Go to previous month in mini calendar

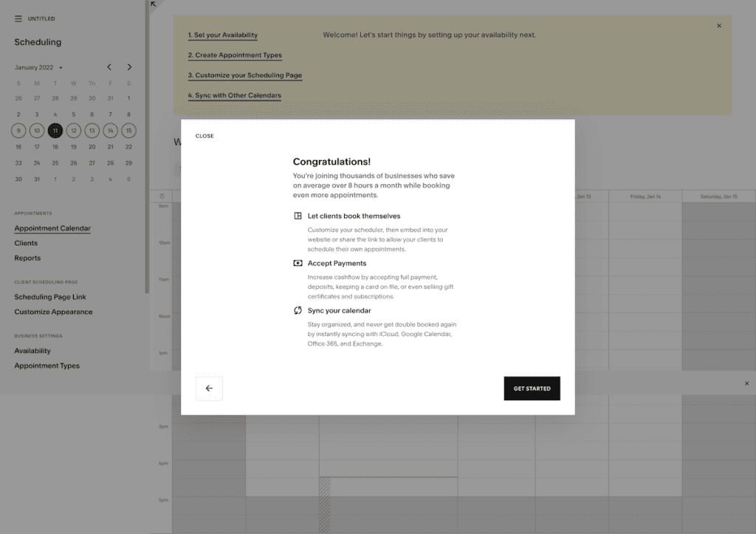click(109, 67)
